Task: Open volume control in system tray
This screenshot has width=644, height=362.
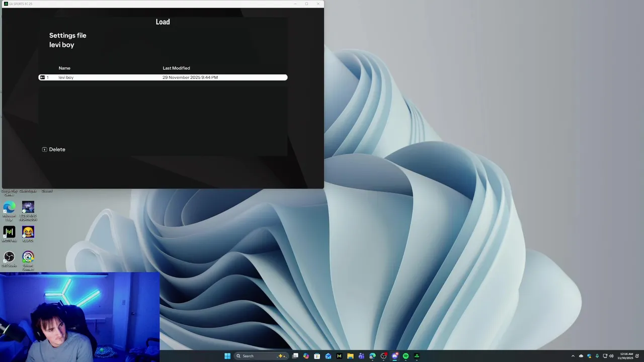Action: tap(611, 356)
